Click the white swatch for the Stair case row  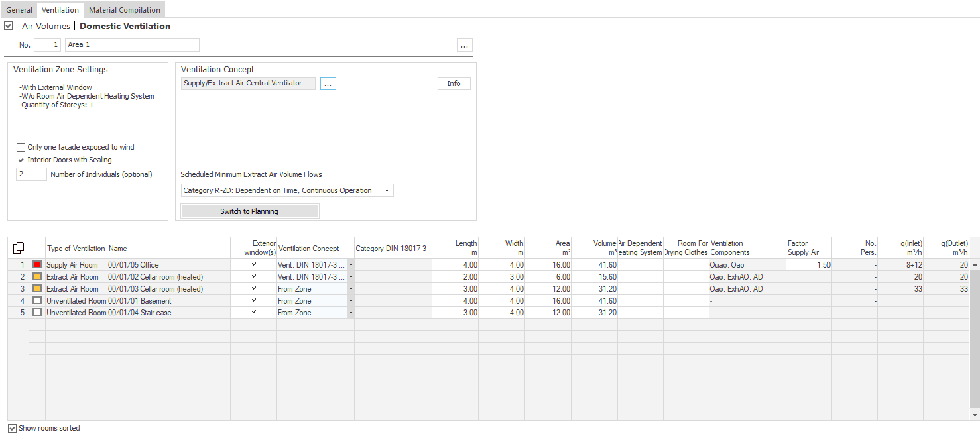click(37, 313)
